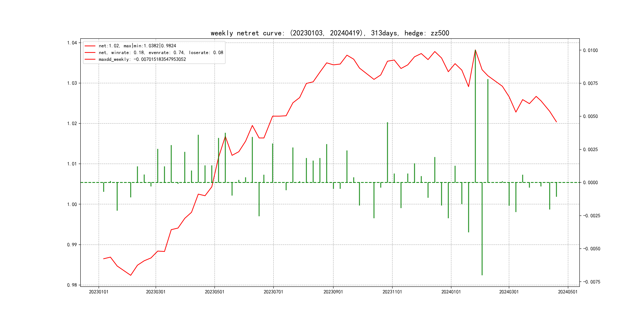Click the 20230701 x-axis date label
This screenshot has width=644, height=322.
pos(273,292)
